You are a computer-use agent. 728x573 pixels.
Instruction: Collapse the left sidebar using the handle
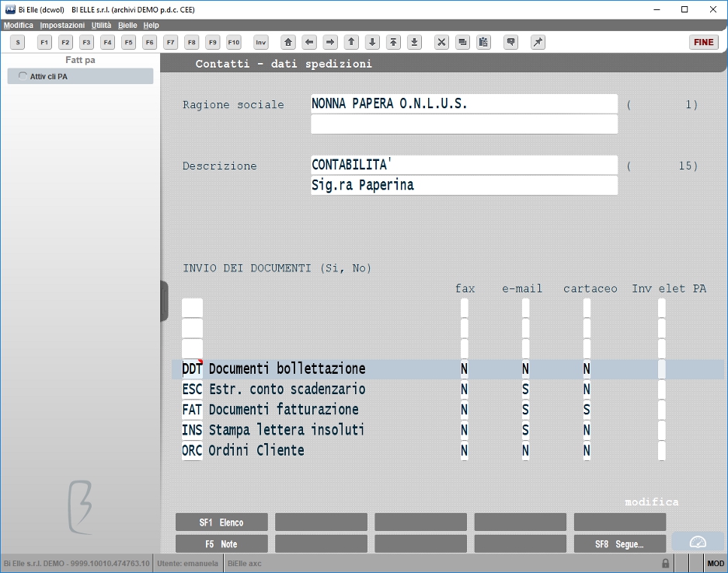(164, 301)
